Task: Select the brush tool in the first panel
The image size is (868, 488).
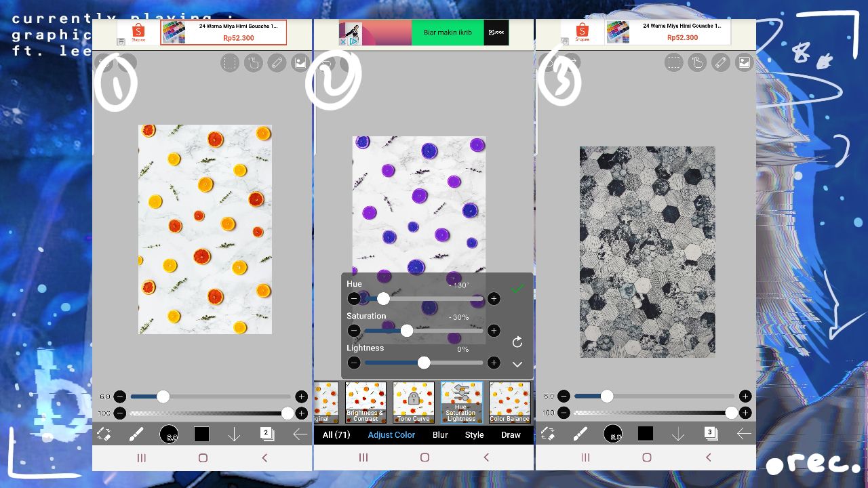Action: click(136, 434)
